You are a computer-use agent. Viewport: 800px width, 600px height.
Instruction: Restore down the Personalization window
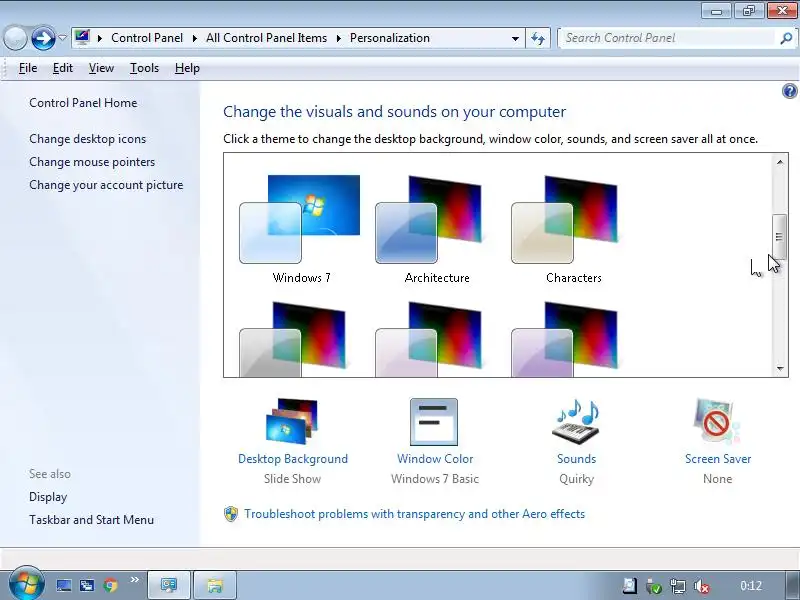point(748,11)
